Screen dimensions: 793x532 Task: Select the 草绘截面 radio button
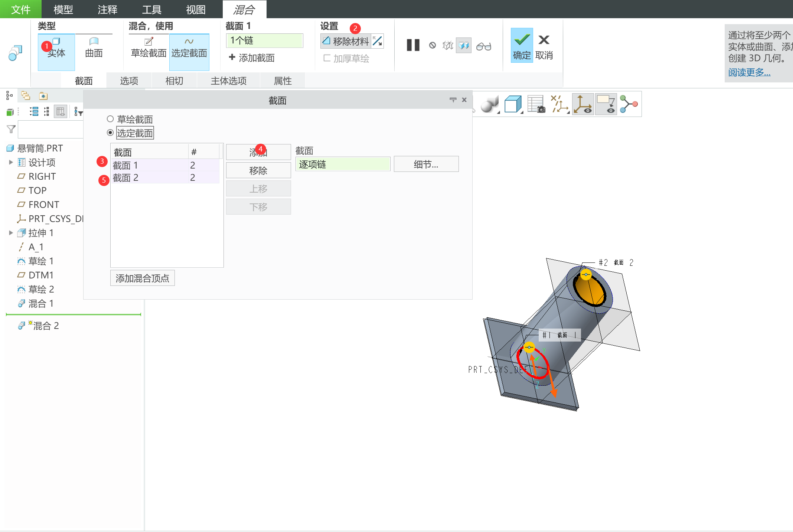(x=110, y=119)
